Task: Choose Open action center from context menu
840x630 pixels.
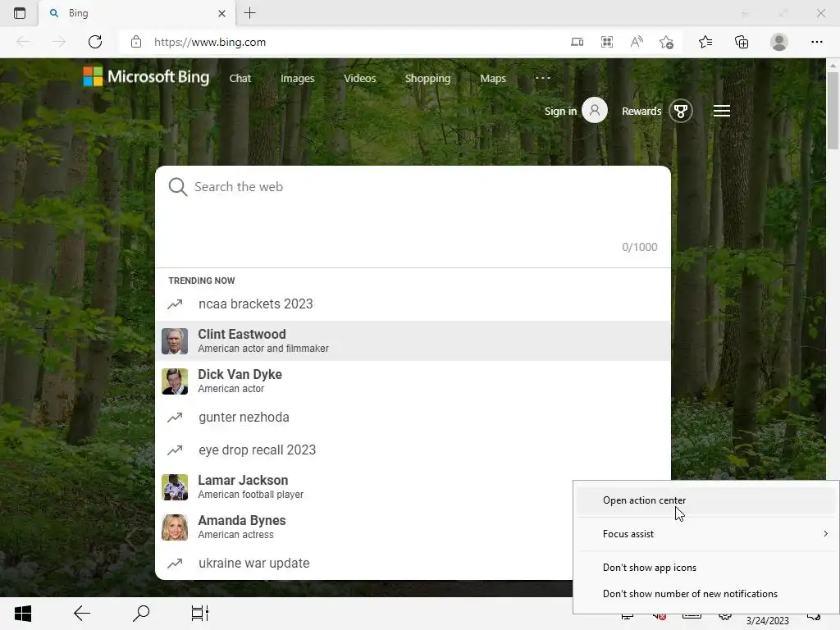Action: (x=706, y=500)
